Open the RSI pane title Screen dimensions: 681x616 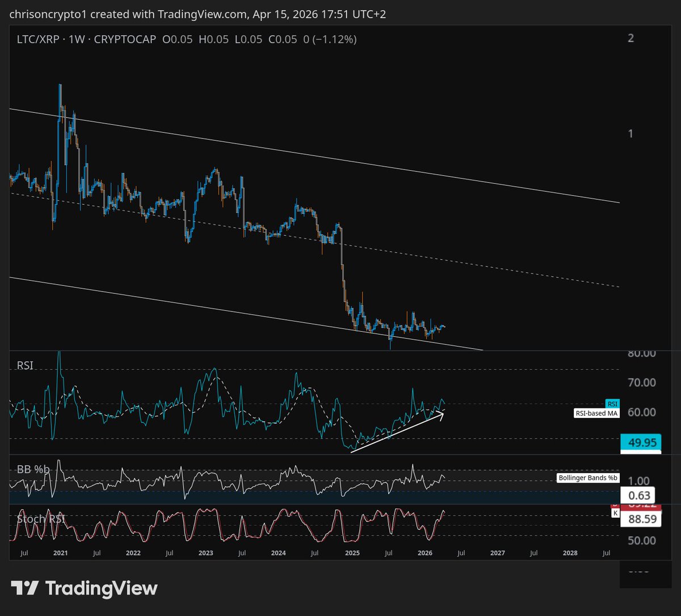(x=24, y=366)
